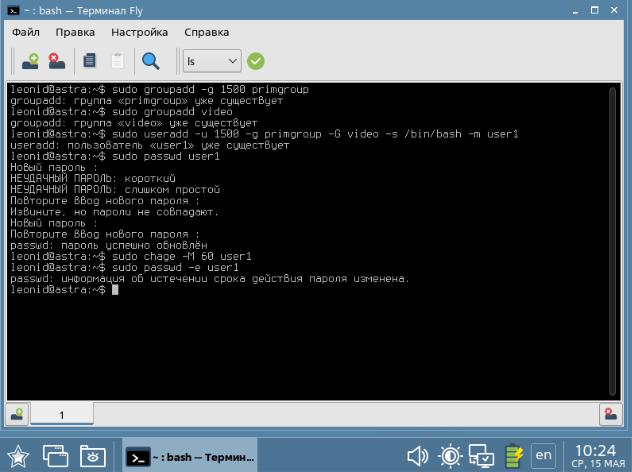
Task: Click the line 'groupadd: группа «video» уже существует'
Action: point(134,123)
